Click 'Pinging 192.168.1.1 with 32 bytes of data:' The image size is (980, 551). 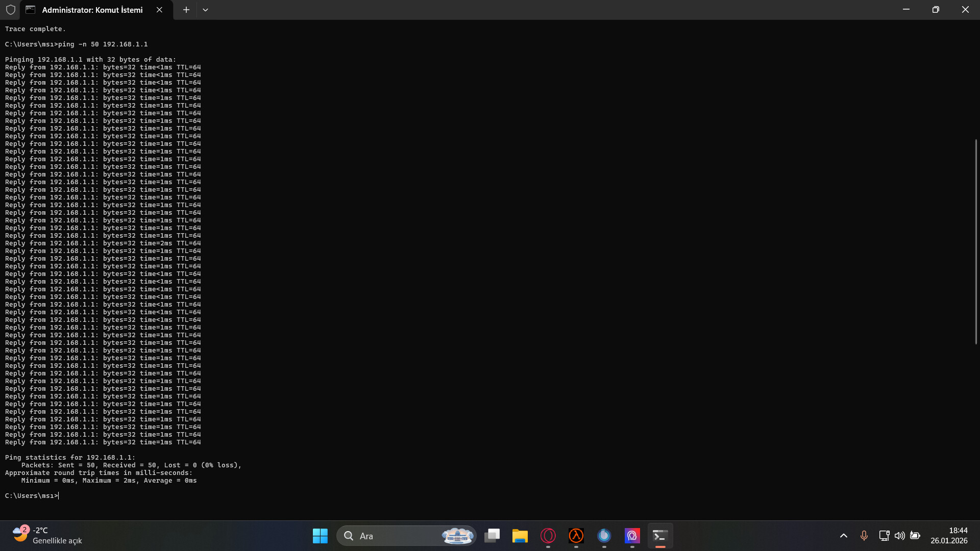coord(90,60)
